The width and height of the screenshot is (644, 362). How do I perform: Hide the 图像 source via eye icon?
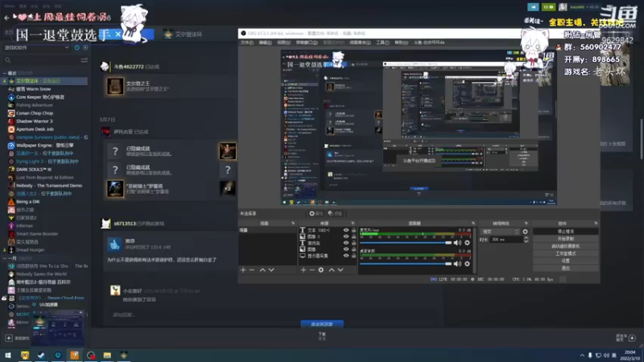[x=346, y=249]
